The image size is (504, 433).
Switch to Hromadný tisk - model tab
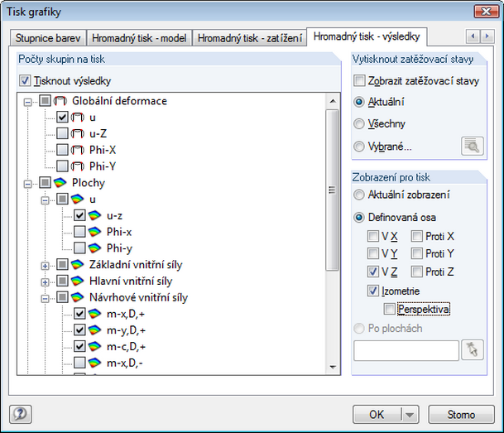click(139, 38)
